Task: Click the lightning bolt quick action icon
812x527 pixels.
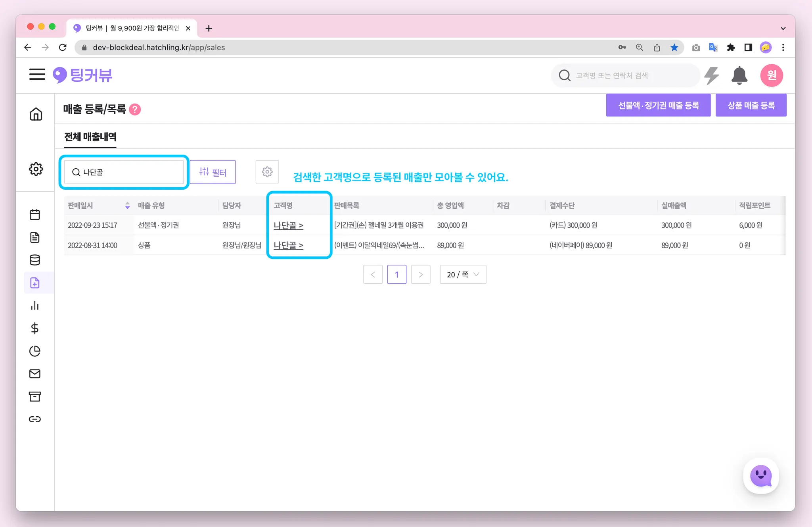Action: 711,75
